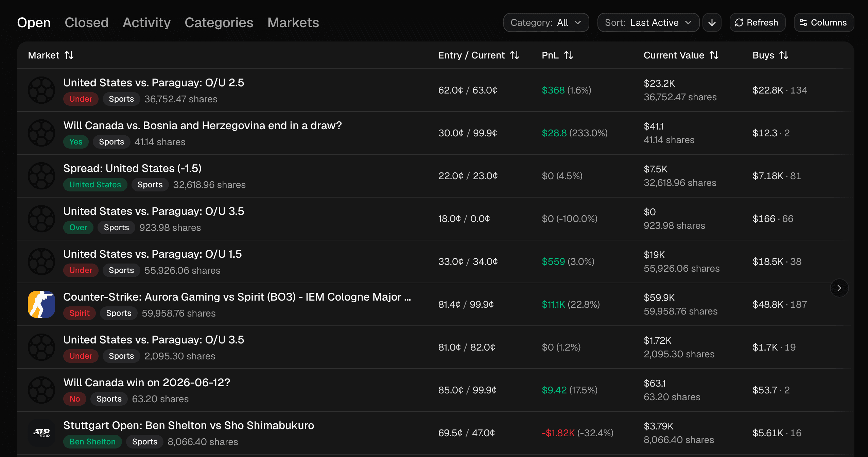Click the Counter-Strike game icon

tap(41, 304)
